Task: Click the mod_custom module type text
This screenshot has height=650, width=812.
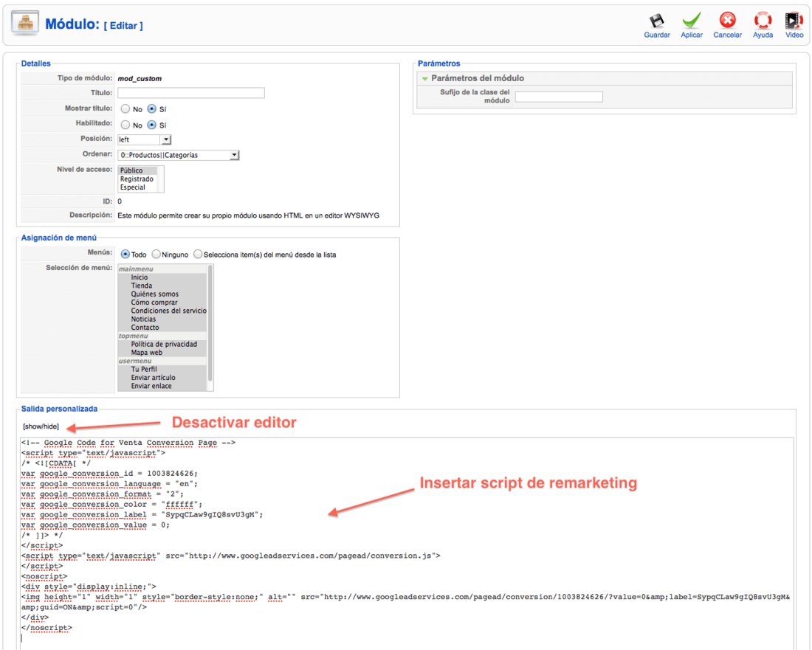Action: point(140,79)
